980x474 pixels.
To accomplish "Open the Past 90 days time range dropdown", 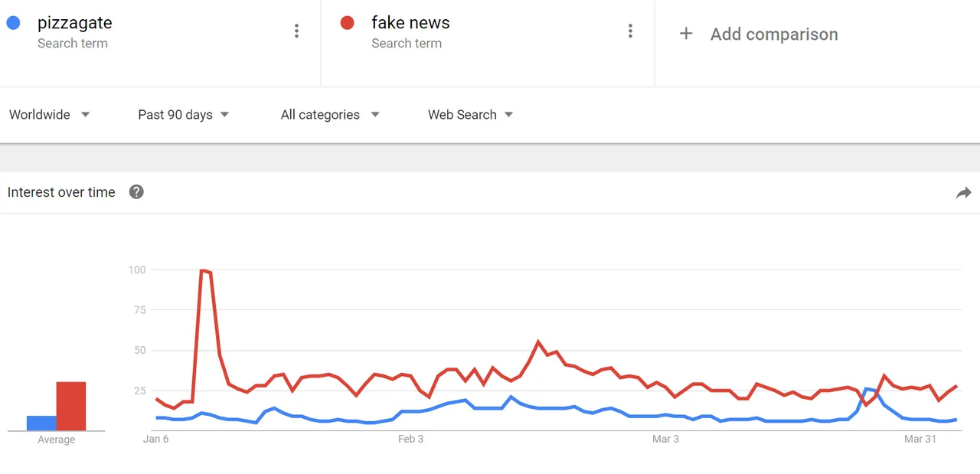I will (x=184, y=115).
